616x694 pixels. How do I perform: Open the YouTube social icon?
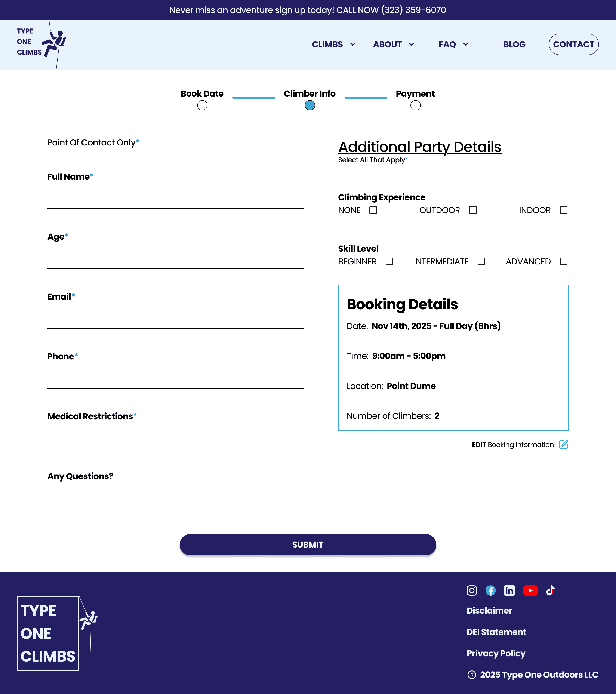point(530,590)
